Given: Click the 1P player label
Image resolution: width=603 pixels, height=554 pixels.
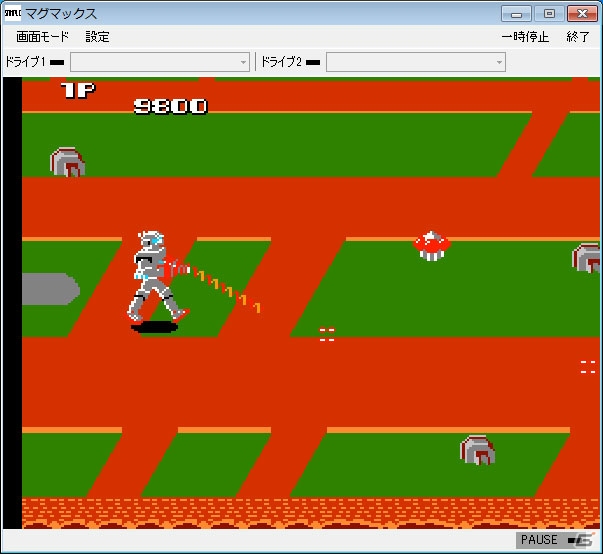Looking at the screenshot, I should point(78,90).
